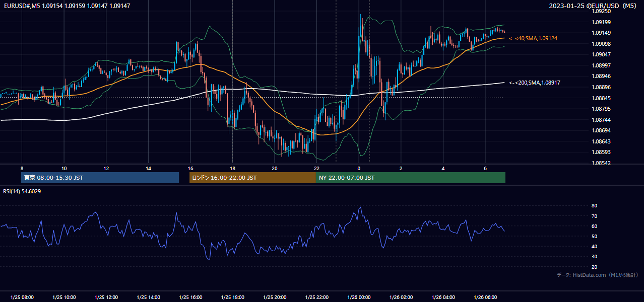Click the 1/25 10:00 bottom time label
This screenshot has width=644, height=302.
tap(64, 297)
